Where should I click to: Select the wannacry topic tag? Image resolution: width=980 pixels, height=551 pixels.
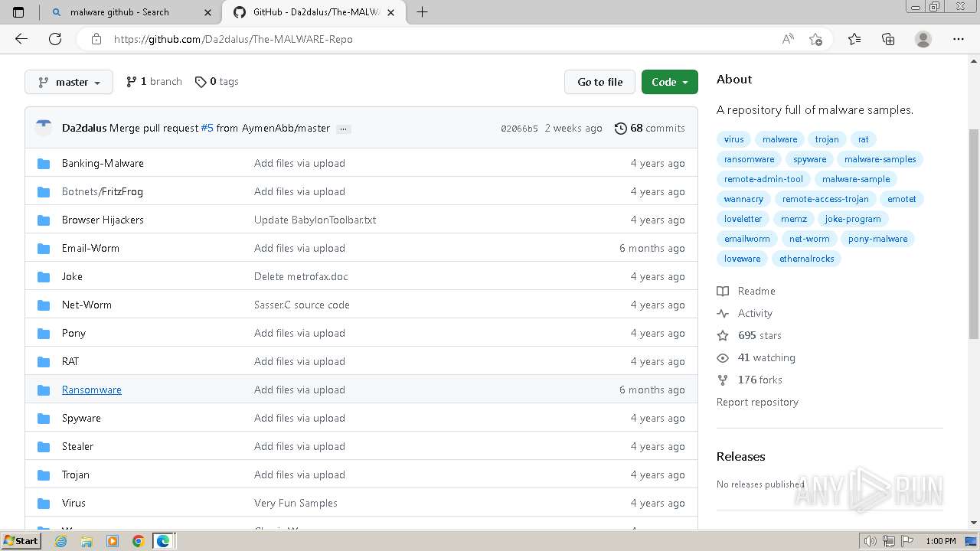click(x=744, y=199)
